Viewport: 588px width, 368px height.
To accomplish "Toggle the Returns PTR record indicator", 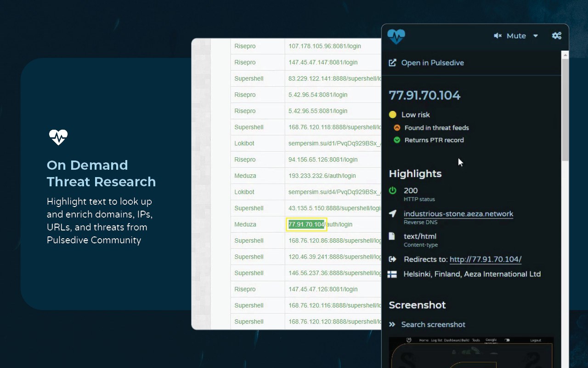I will [x=397, y=140].
